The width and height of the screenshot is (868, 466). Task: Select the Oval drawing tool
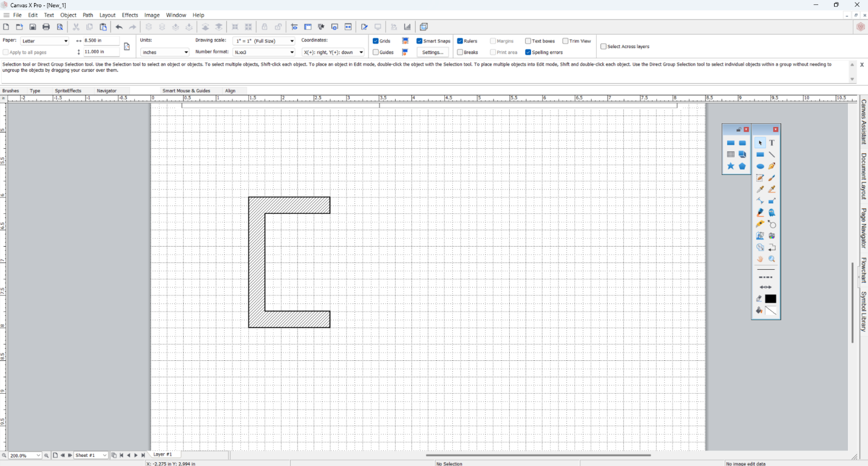pyautogui.click(x=760, y=166)
